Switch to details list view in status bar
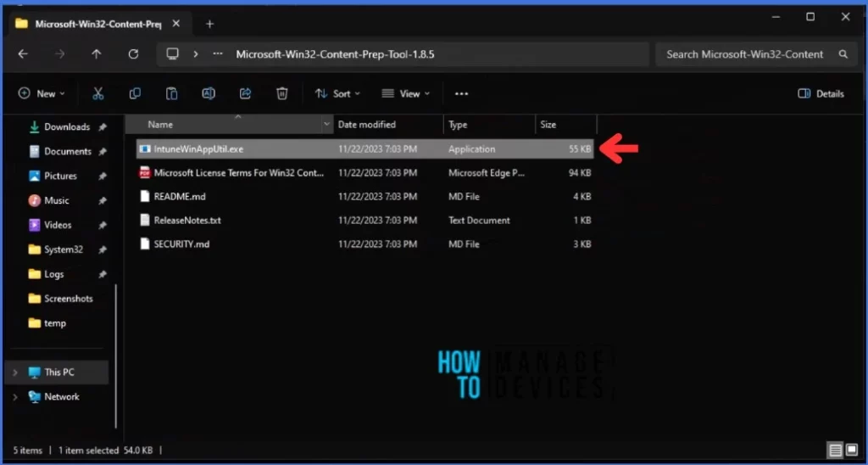 tap(836, 450)
